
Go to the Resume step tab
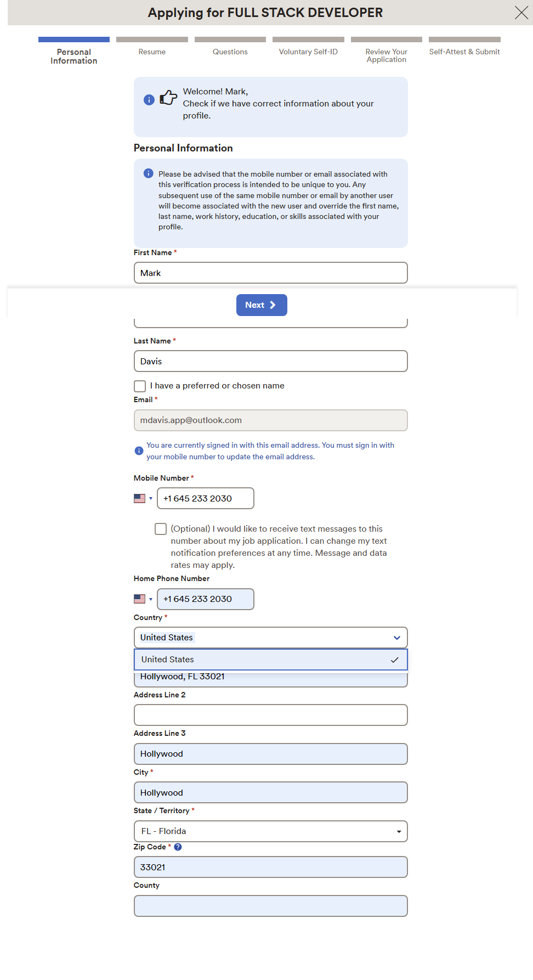pos(152,52)
